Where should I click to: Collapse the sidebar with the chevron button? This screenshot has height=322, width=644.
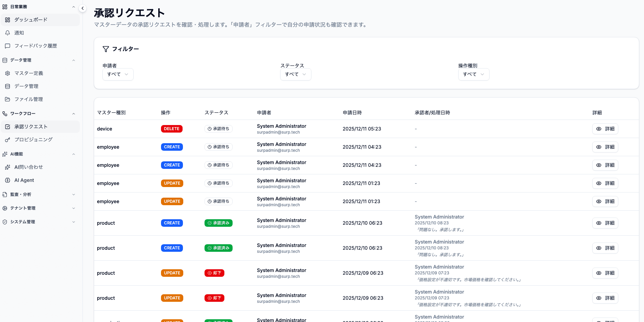pos(83,8)
